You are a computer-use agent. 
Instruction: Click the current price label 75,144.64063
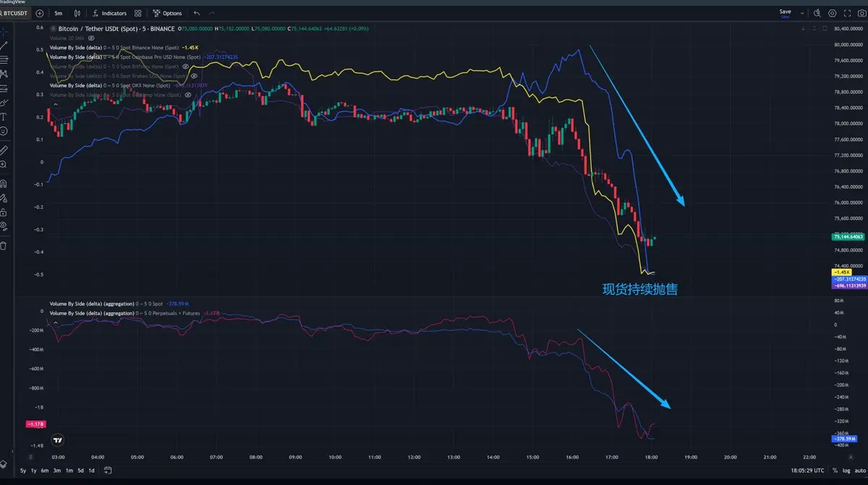pyautogui.click(x=848, y=236)
